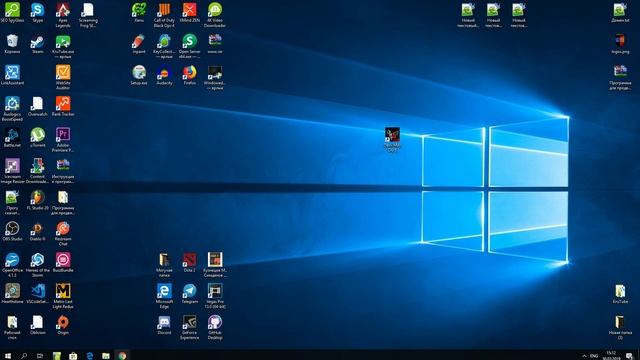Select the Open Server shortcut
The width and height of the screenshot is (640, 360).
point(189,46)
